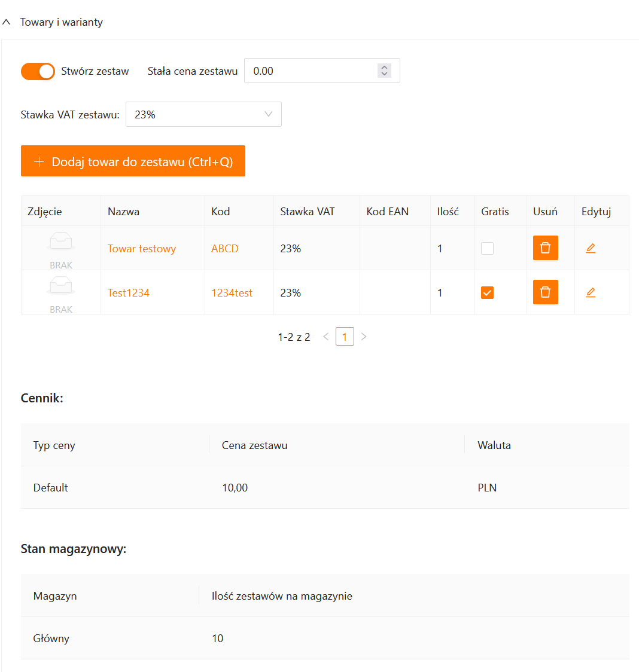Edit Test1234 using pencil icon
Viewport: 639px width, 672px height.
tap(591, 292)
